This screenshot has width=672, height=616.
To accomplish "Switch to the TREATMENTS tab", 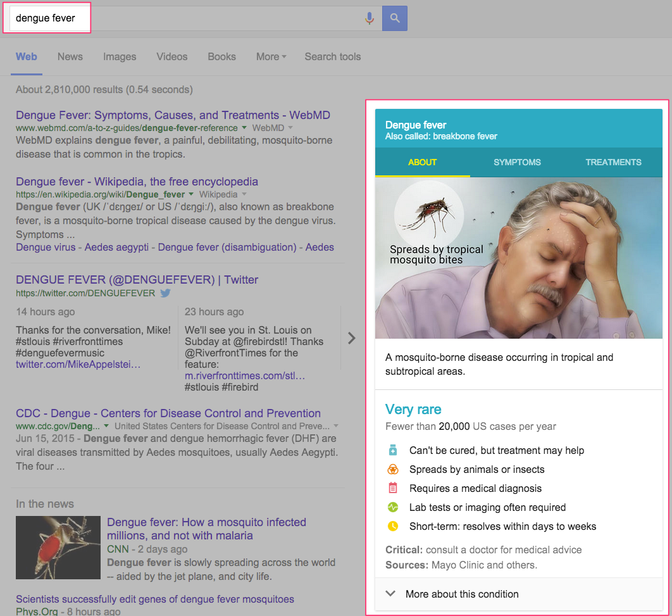I will (x=613, y=162).
